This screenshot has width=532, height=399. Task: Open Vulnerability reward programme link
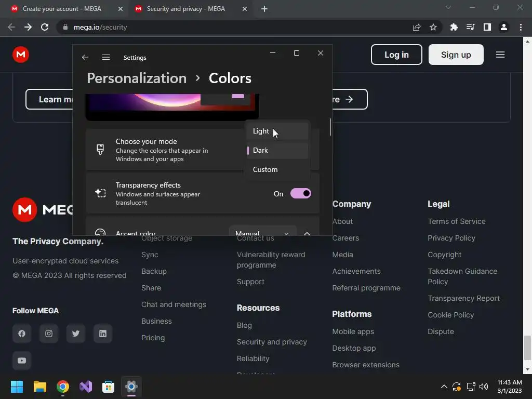271,260
